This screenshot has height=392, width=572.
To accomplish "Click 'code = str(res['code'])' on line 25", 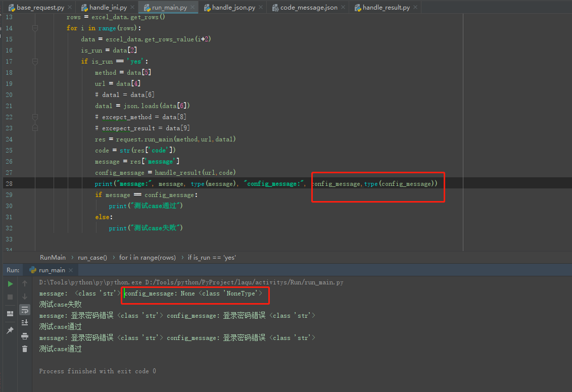I will pyautogui.click(x=135, y=150).
